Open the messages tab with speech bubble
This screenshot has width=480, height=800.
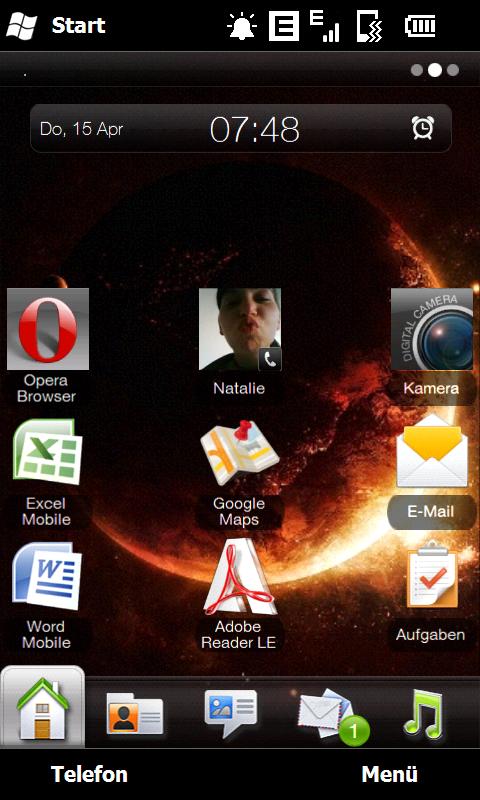point(231,713)
